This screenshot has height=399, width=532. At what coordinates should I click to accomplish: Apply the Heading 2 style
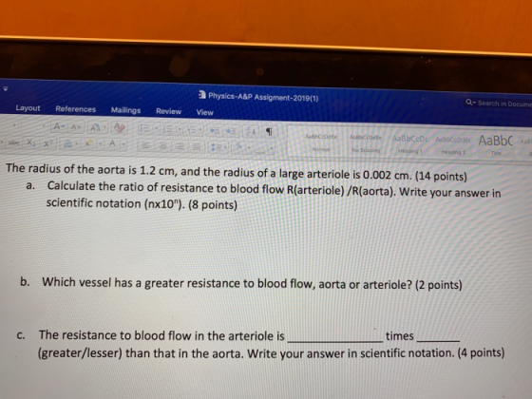pos(453,145)
